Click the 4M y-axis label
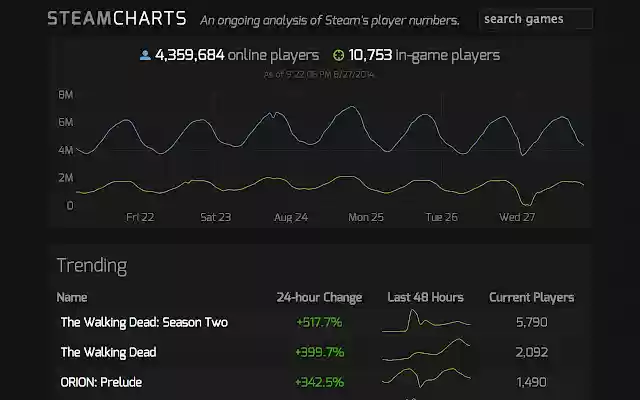Viewport: 640px width, 400px height. [x=66, y=150]
